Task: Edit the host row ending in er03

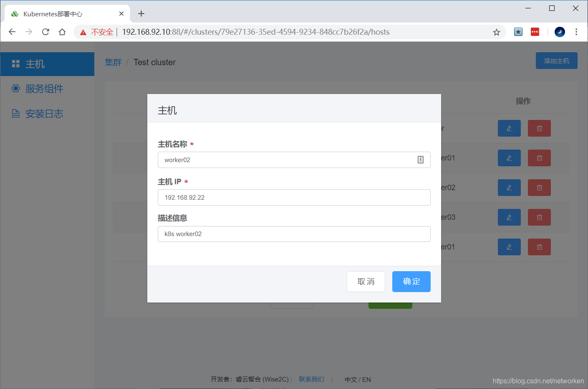Action: tap(509, 217)
